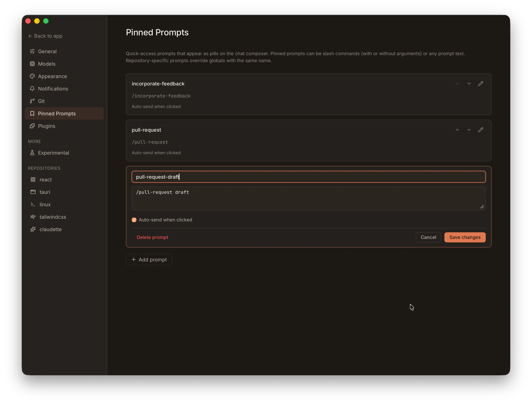Screen dimensions: 532x404
Task: Click Delete prompt
Action: 152,237
